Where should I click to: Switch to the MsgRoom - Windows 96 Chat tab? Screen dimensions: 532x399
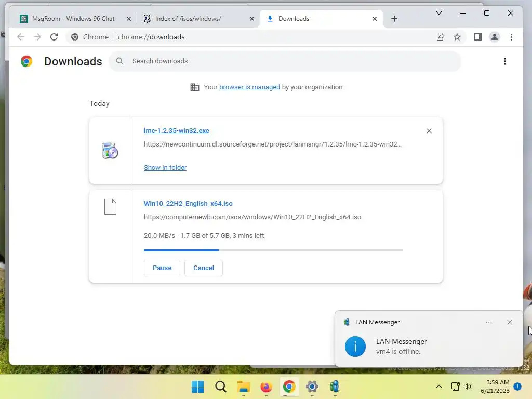click(x=73, y=19)
